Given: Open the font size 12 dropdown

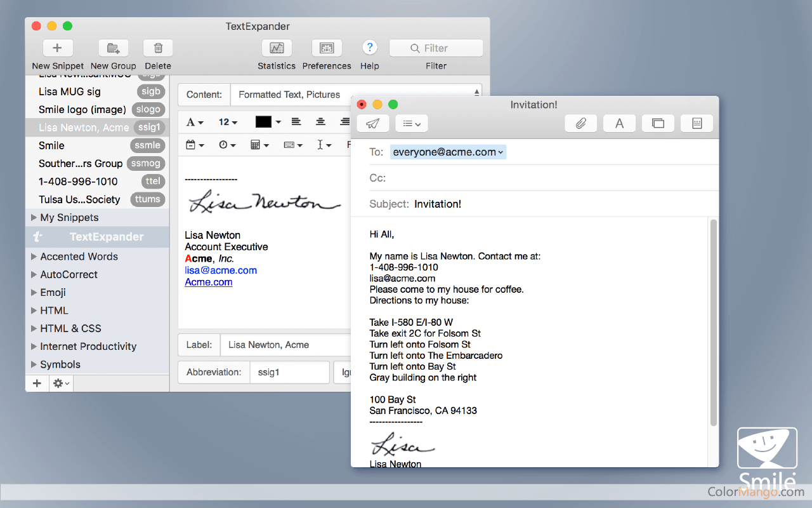Looking at the screenshot, I should point(228,122).
